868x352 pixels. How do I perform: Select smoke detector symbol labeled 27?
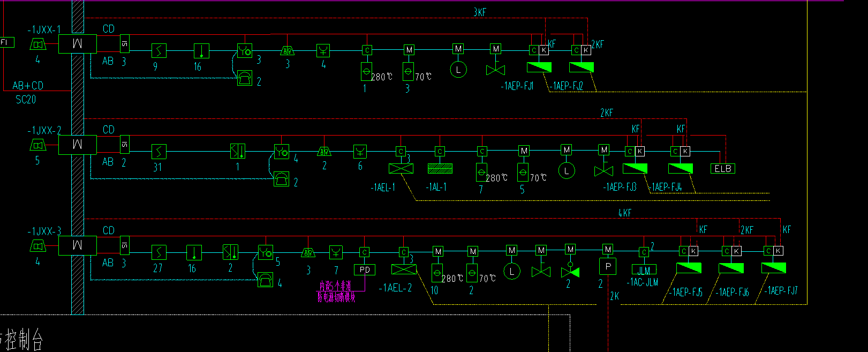(158, 252)
